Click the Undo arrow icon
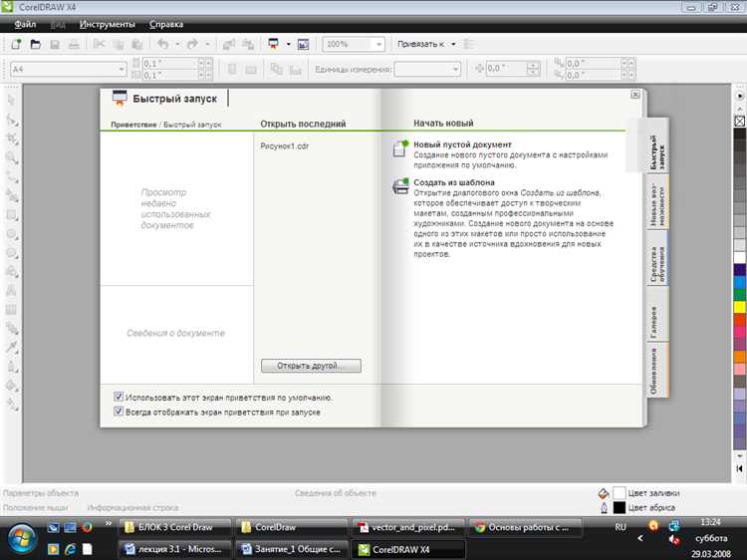This screenshot has width=747, height=560. tap(163, 44)
